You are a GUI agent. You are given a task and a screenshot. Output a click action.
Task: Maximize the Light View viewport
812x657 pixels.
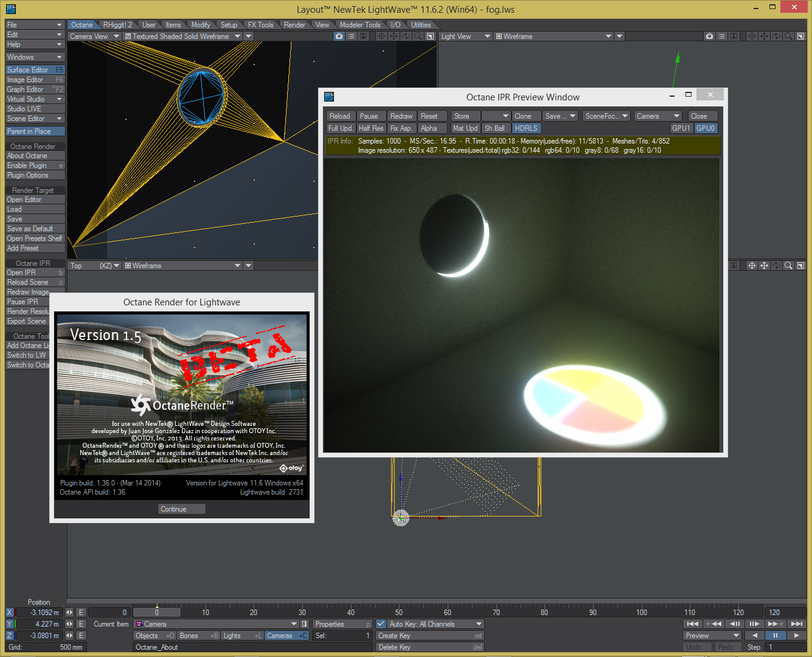[x=800, y=36]
